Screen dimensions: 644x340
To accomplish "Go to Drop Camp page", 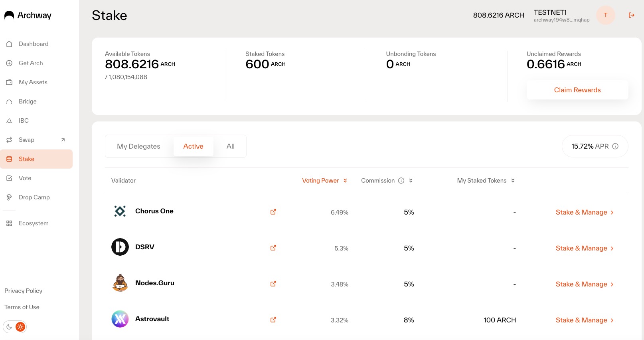I will coord(34,197).
